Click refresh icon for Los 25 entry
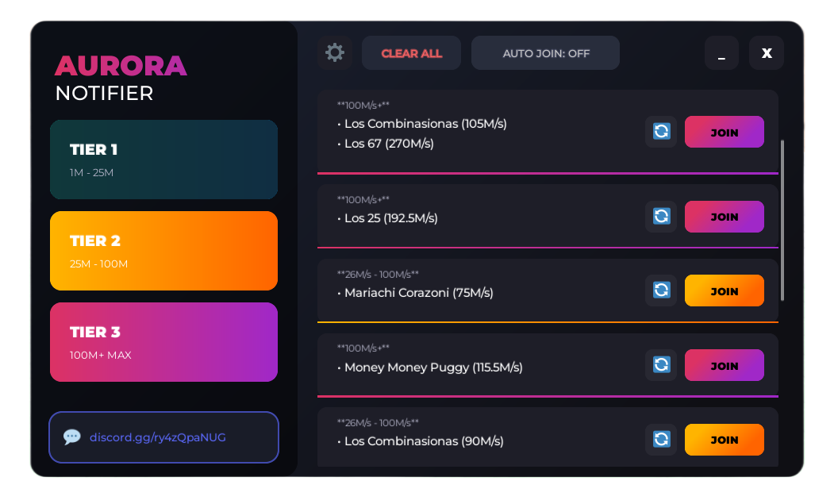838x504 pixels. (661, 217)
